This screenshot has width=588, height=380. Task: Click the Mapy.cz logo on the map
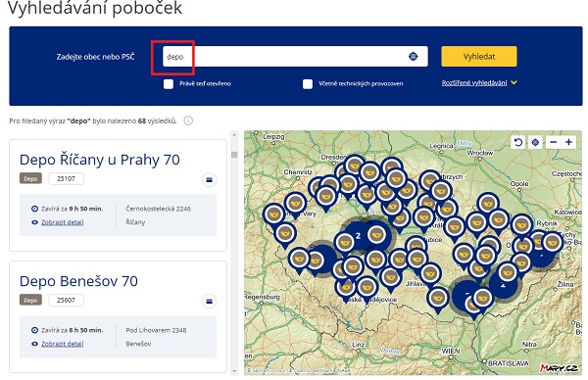pos(559,368)
